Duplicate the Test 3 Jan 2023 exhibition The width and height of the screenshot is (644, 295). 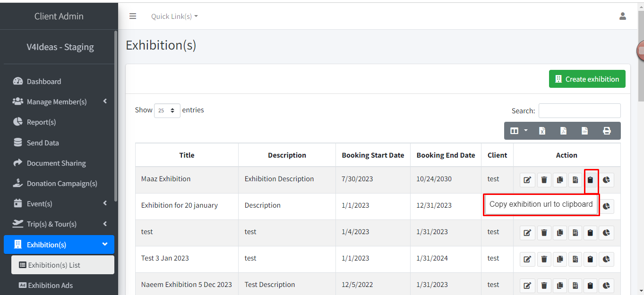coord(559,259)
